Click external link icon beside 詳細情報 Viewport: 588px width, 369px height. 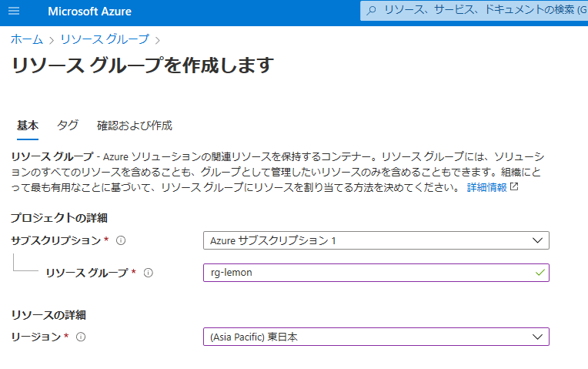click(x=514, y=186)
